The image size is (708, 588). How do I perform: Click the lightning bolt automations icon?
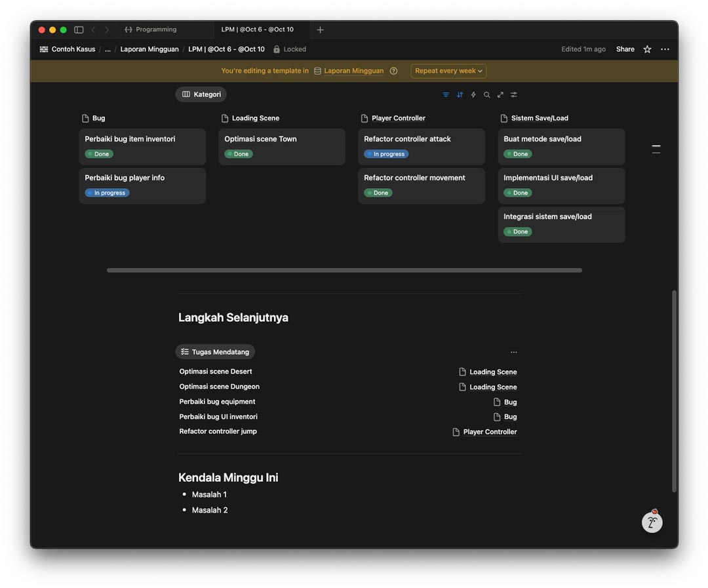pyautogui.click(x=473, y=94)
